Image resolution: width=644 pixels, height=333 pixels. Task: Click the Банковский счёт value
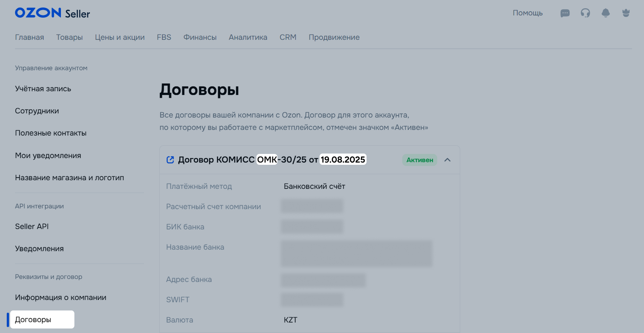314,187
